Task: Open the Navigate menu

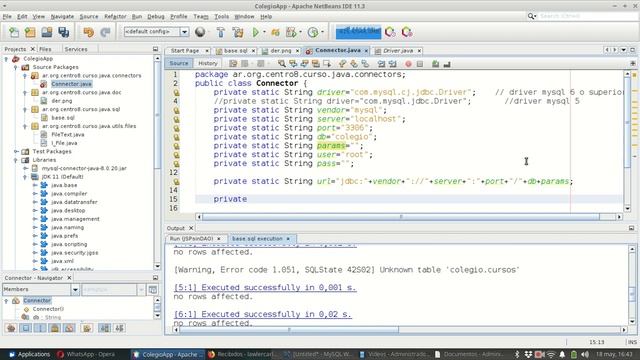Action: click(x=62, y=16)
